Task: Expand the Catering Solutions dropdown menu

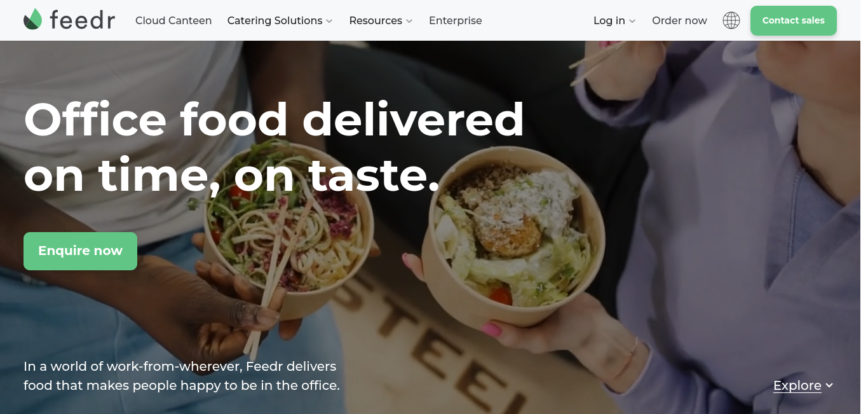Action: 280,20
